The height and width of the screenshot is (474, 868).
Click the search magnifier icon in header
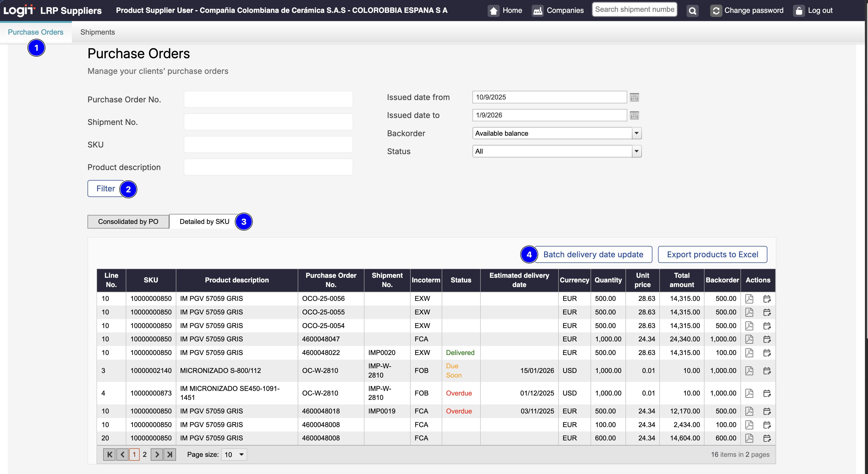click(x=692, y=11)
